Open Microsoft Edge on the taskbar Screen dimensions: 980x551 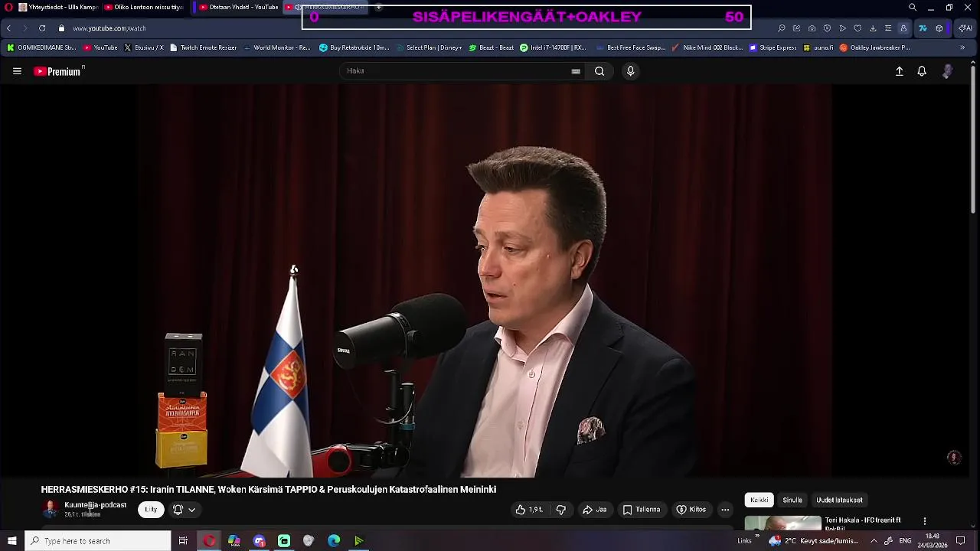pos(334,541)
